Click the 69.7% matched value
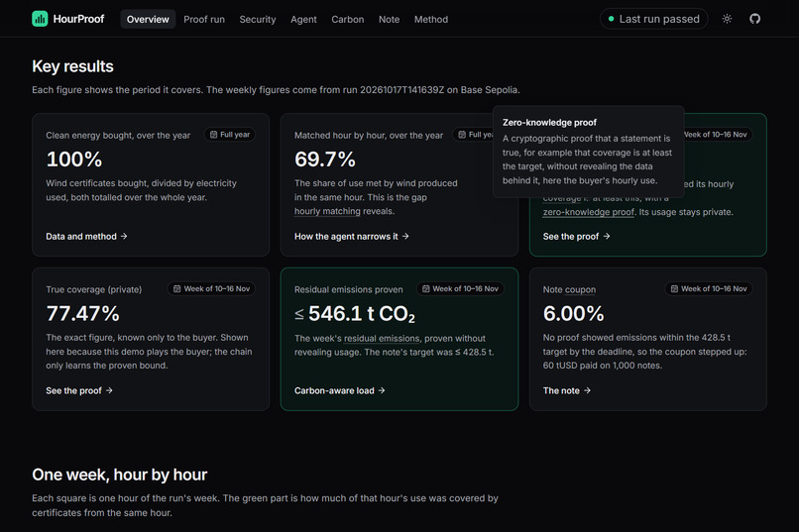This screenshot has width=799, height=532. (324, 160)
